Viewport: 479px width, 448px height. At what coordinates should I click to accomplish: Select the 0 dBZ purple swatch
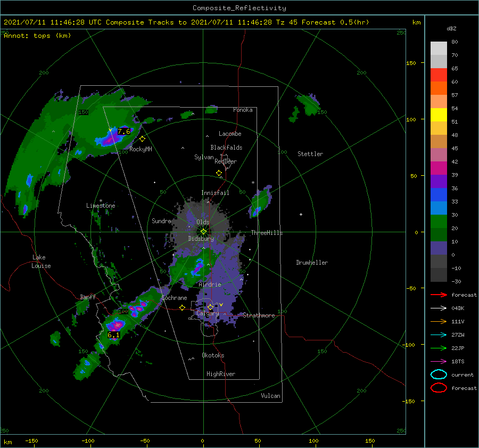[439, 248]
